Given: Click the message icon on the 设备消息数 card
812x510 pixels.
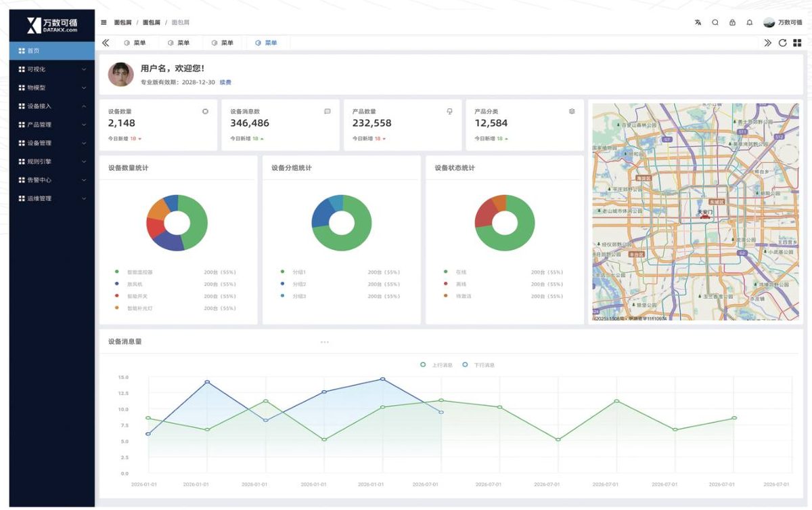Looking at the screenshot, I should 328,111.
